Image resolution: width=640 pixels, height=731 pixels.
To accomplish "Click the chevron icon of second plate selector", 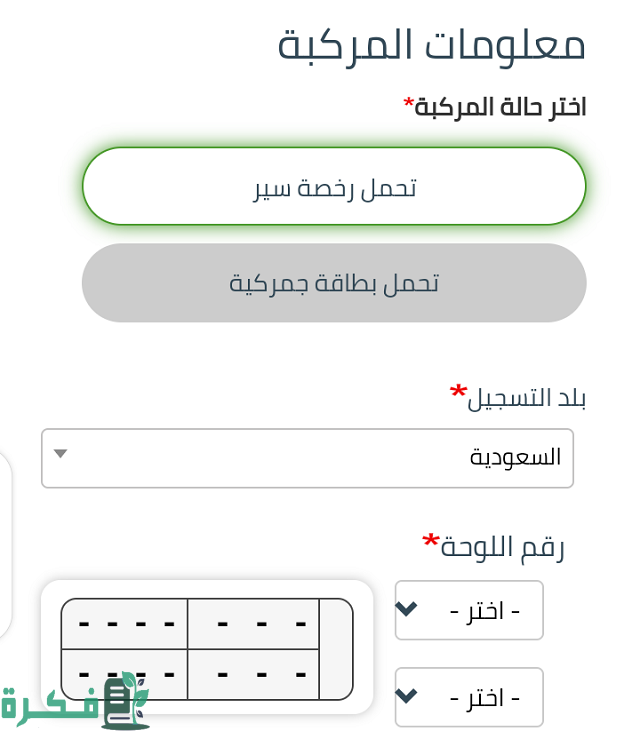I will point(406,695).
